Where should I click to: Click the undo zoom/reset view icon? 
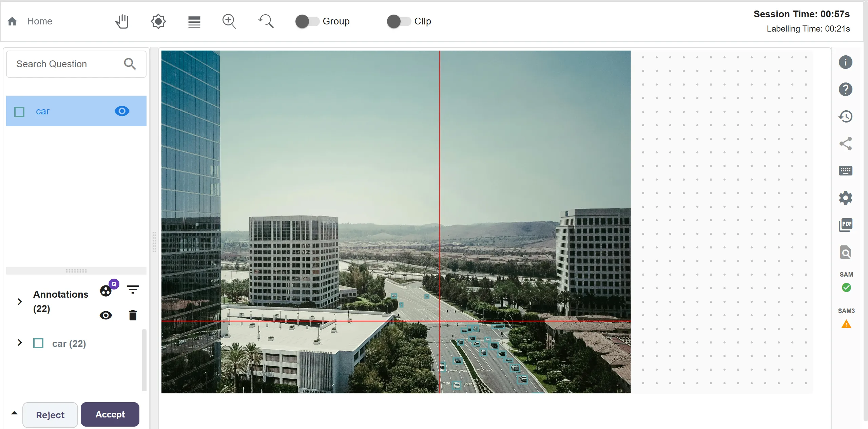(266, 21)
